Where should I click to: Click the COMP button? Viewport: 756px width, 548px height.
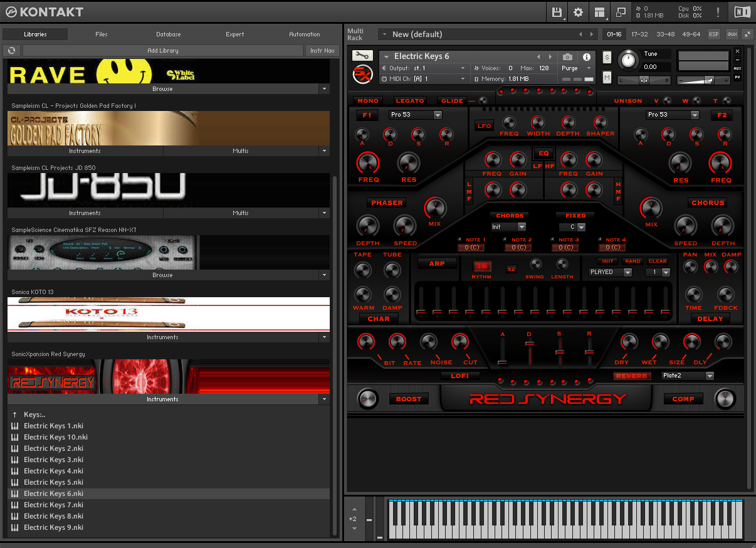coord(683,399)
